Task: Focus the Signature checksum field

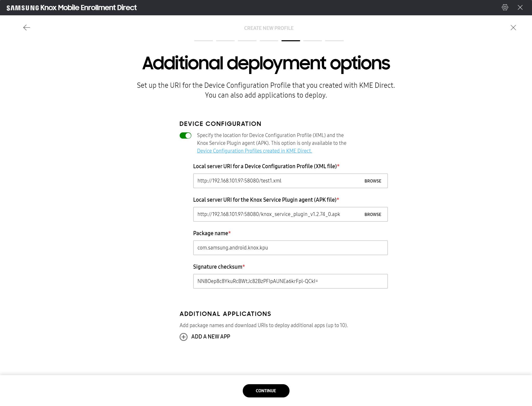Action: [x=290, y=281]
